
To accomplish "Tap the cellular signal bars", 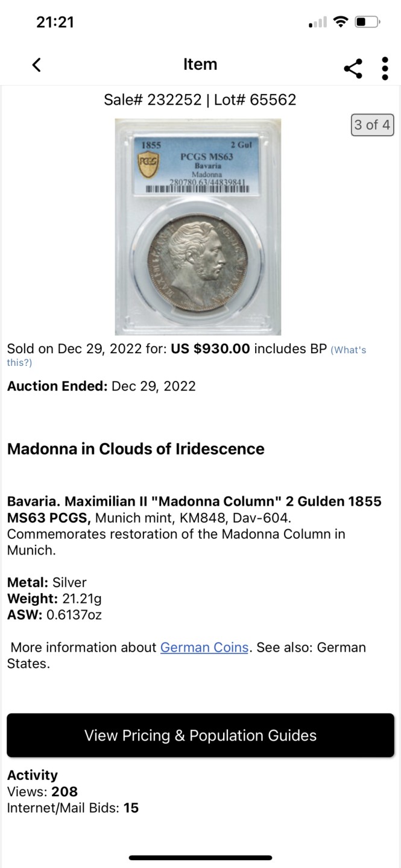I will 318,24.
